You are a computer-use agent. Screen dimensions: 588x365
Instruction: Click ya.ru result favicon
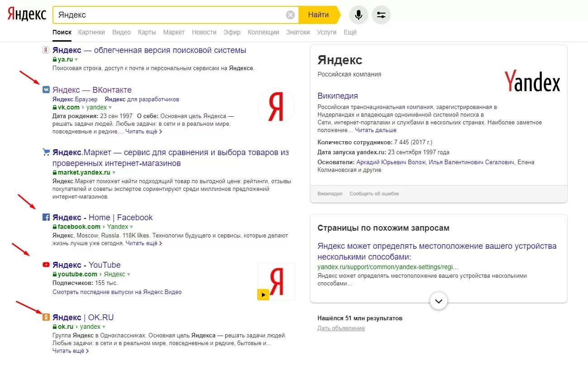(46, 50)
